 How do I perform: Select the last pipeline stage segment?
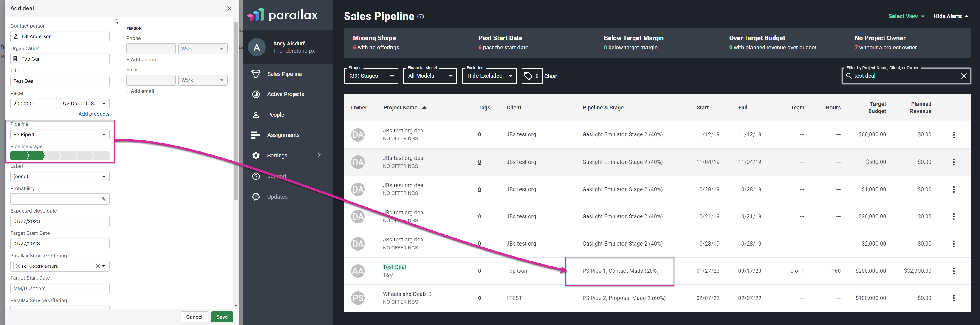point(101,155)
